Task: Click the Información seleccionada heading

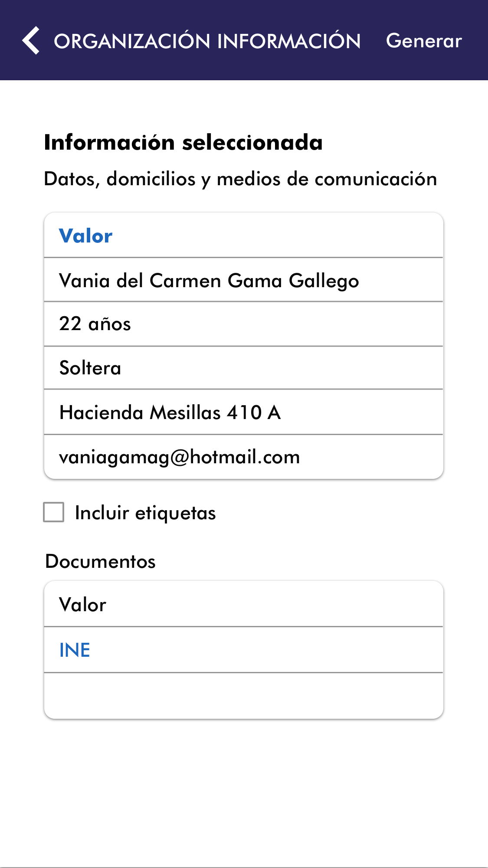Action: (183, 143)
